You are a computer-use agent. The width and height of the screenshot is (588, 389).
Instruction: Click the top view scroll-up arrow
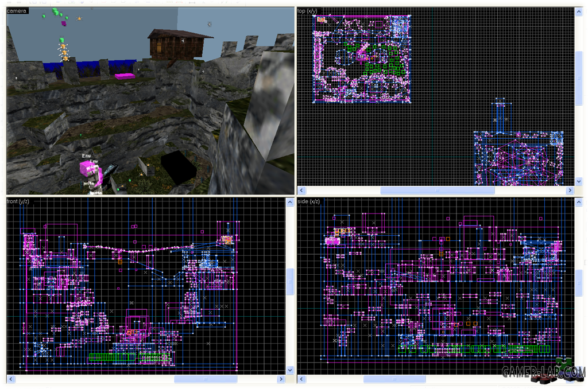pos(579,11)
